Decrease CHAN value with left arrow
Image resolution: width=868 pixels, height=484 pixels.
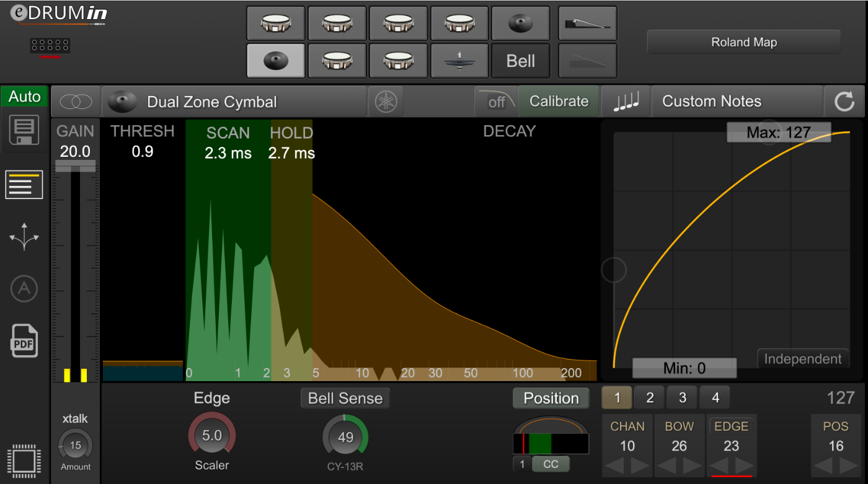(x=615, y=466)
